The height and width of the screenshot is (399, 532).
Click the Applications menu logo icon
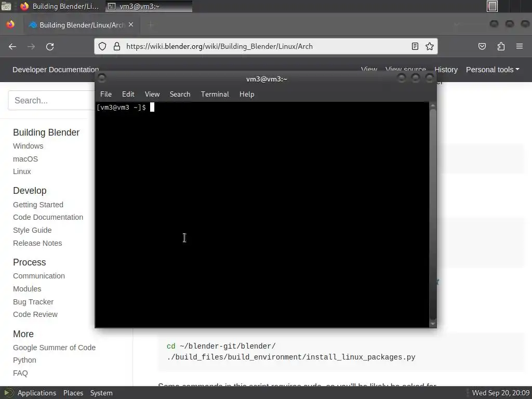(x=8, y=393)
